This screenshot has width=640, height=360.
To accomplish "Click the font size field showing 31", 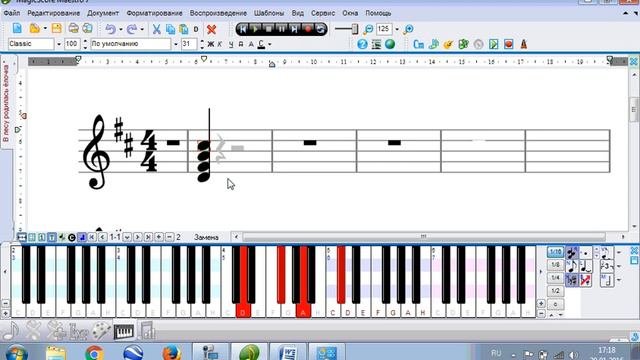I will (189, 44).
